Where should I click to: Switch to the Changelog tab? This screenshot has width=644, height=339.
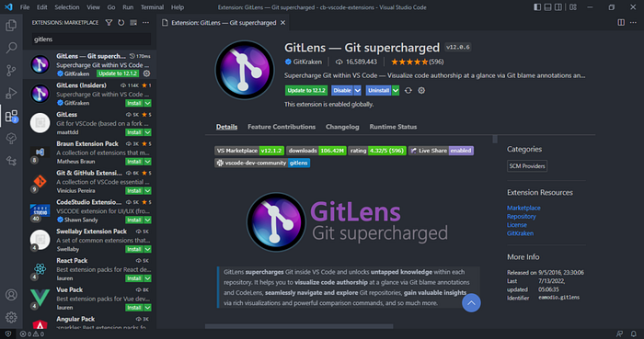[342, 127]
